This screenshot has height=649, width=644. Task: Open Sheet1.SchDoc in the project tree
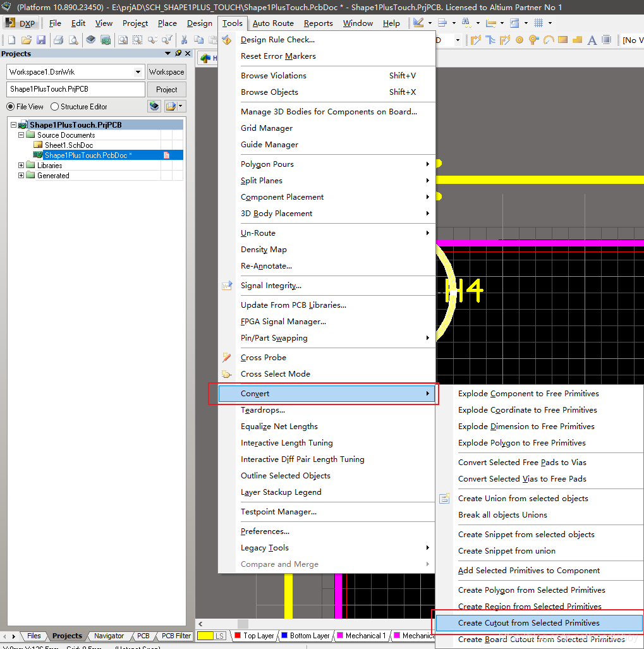click(x=69, y=145)
